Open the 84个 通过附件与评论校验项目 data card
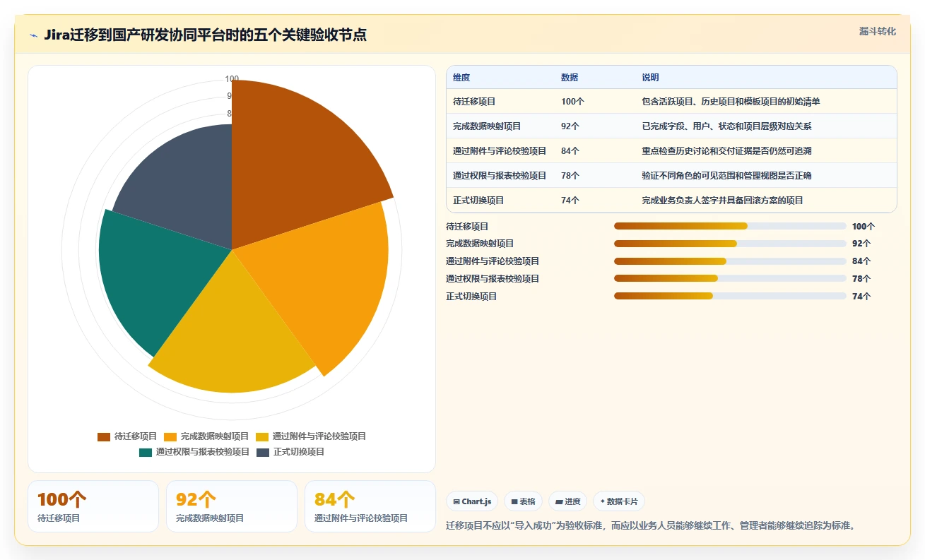This screenshot has height=560, width=925. tap(370, 506)
